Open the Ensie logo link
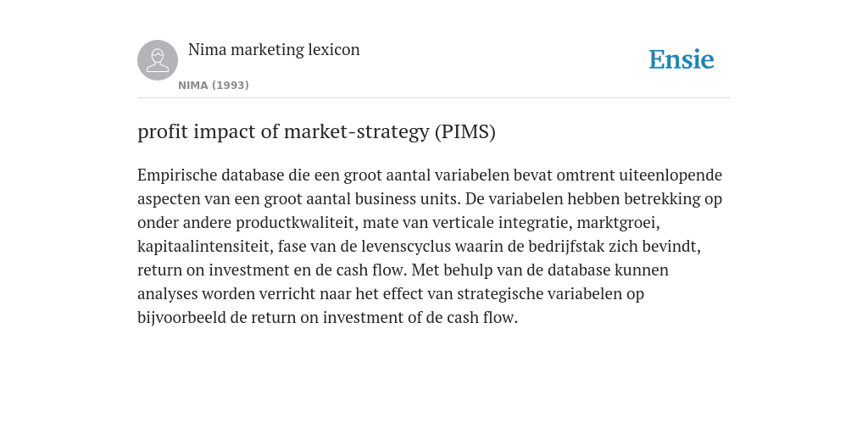This screenshot has width=868, height=434. [x=682, y=59]
